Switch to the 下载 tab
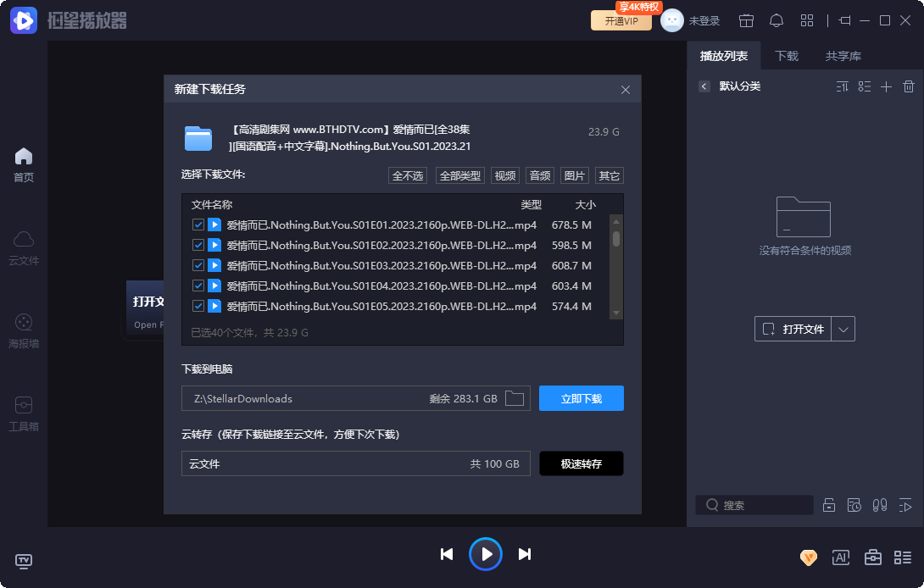The image size is (924, 588). 786,56
